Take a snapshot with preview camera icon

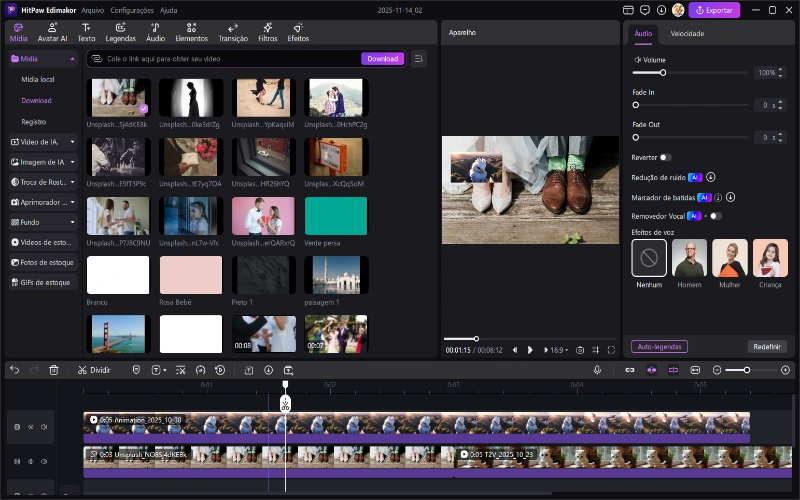pos(580,350)
